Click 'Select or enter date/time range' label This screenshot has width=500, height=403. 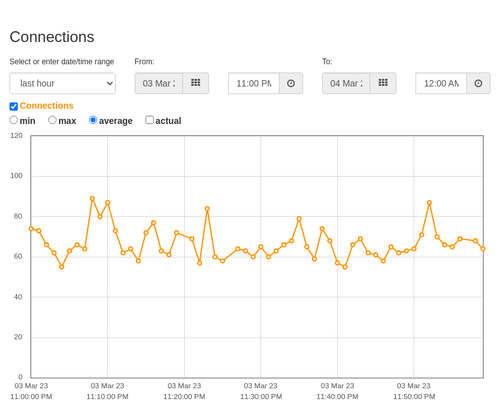[x=62, y=62]
